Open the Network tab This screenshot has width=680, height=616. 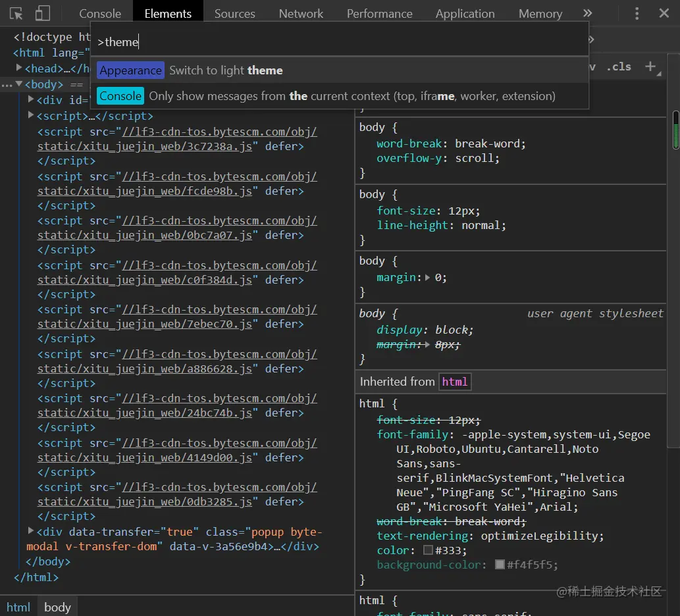301,13
